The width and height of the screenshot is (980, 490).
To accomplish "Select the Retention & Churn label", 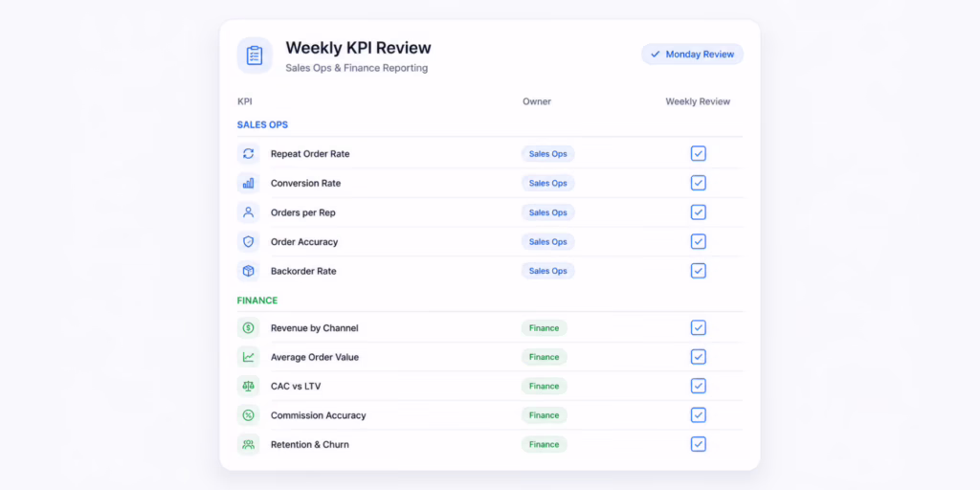I will 310,445.
